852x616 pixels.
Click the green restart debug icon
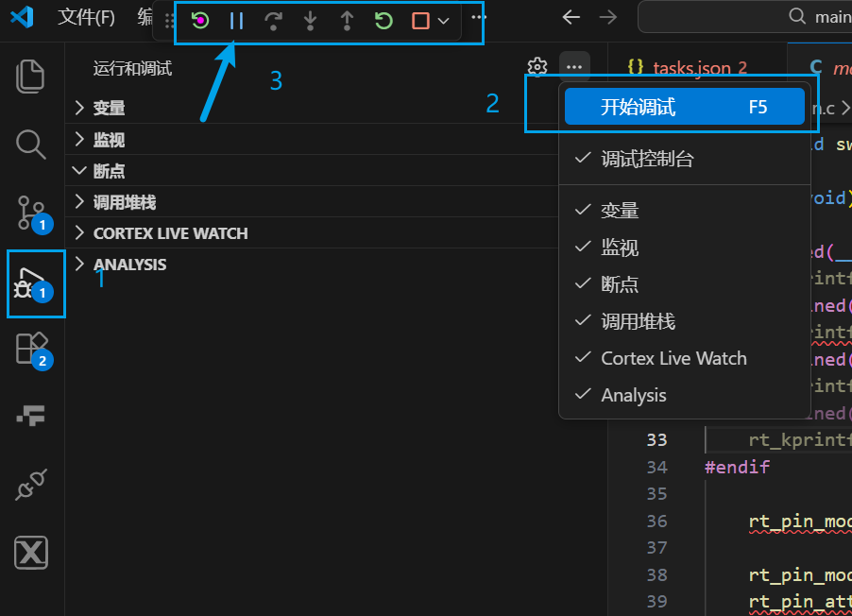coord(383,20)
